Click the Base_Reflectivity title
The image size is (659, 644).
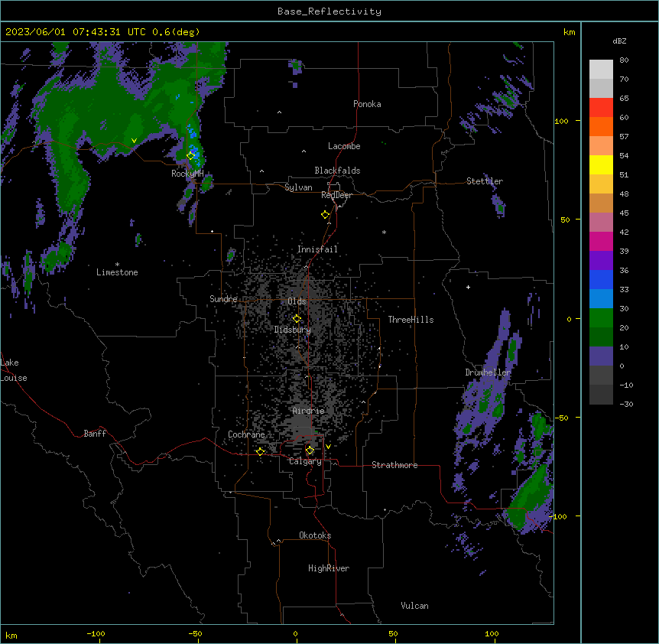[329, 11]
